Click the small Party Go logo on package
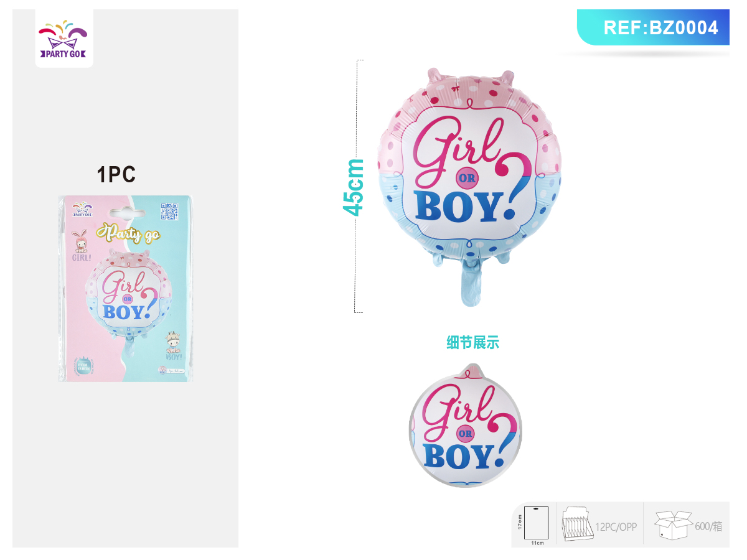The width and height of the screenshot is (747, 560). pyautogui.click(x=82, y=208)
